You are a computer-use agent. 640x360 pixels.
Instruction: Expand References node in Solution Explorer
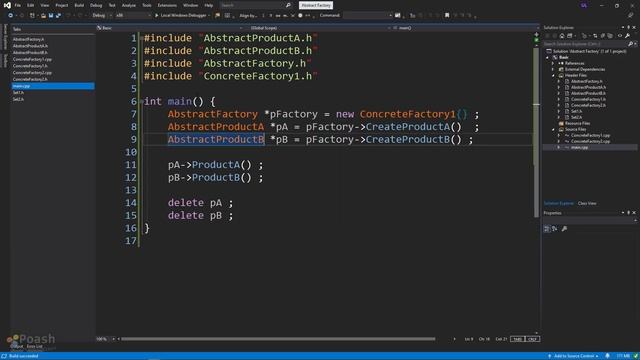[553, 63]
